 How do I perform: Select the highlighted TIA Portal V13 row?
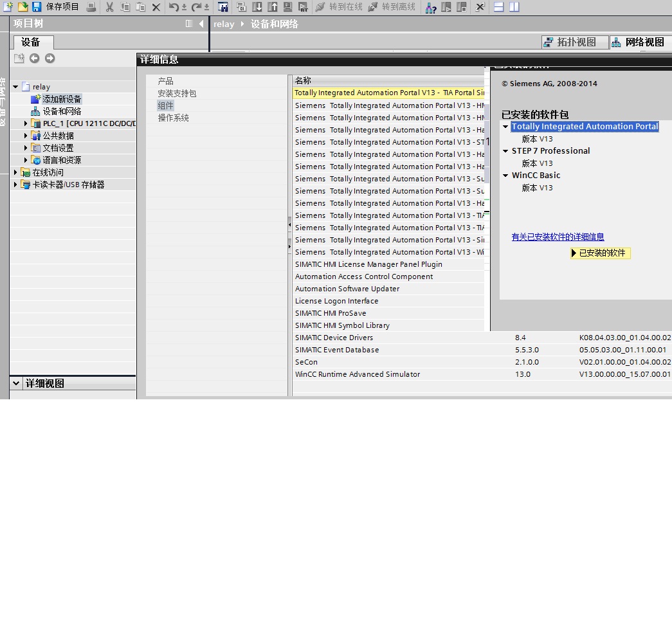pos(388,93)
